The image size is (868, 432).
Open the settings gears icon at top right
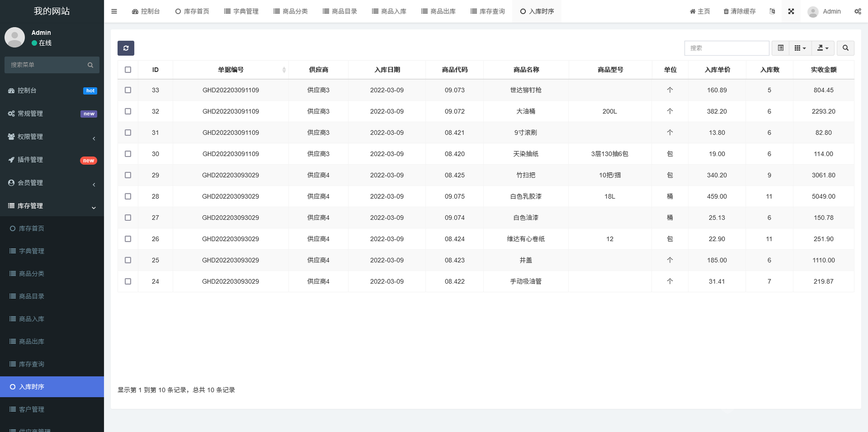[857, 11]
